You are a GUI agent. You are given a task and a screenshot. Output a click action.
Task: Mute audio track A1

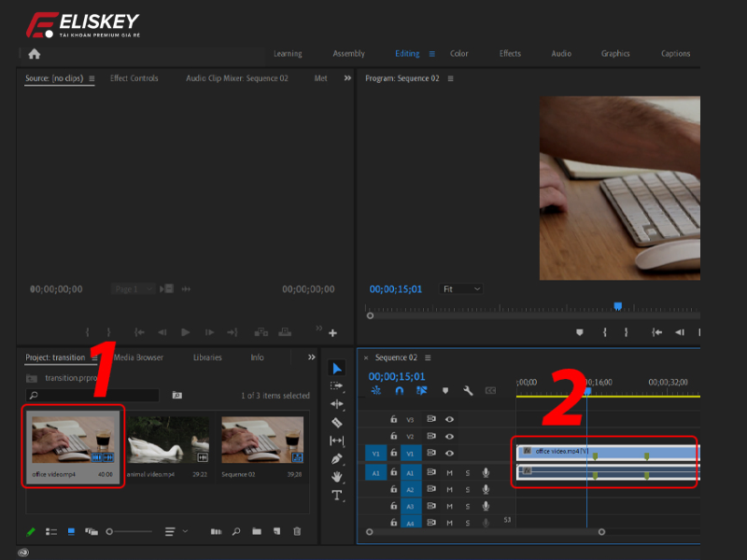coord(449,473)
